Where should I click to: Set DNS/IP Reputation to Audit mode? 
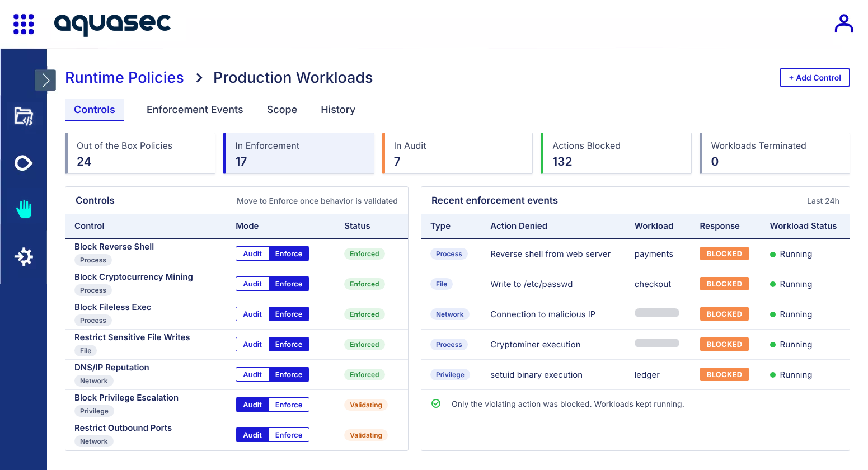[252, 374]
